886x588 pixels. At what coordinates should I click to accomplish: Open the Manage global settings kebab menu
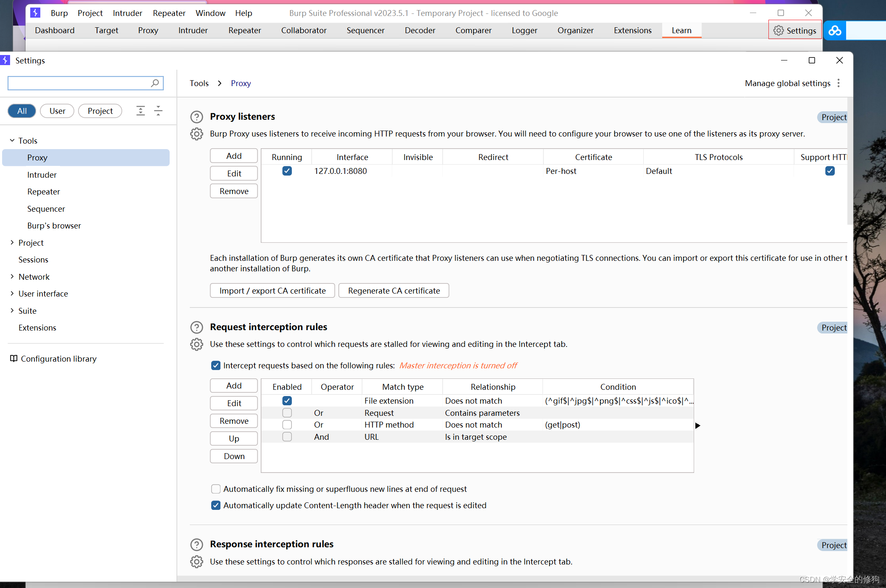[839, 83]
